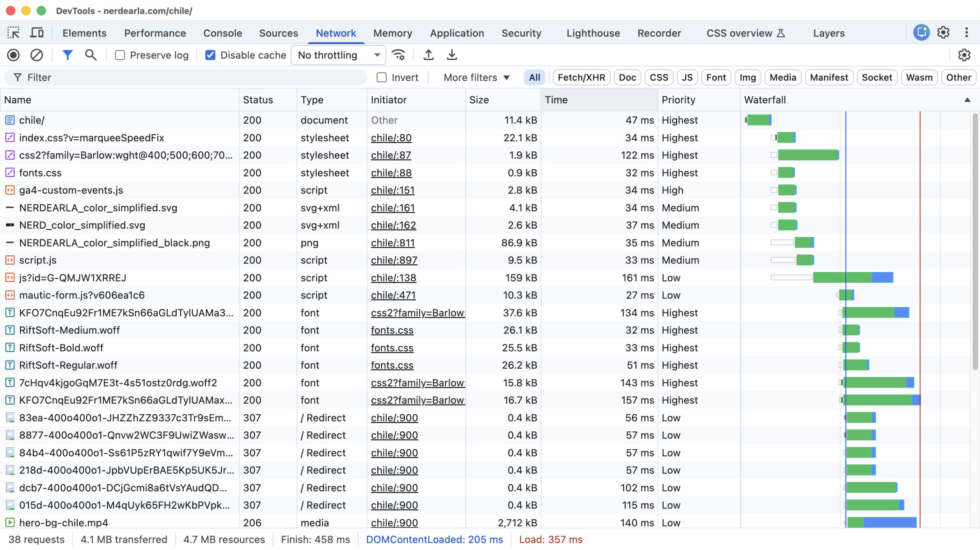The height and width of the screenshot is (550, 980).
Task: Toggle the device toolbar icon
Action: (37, 33)
